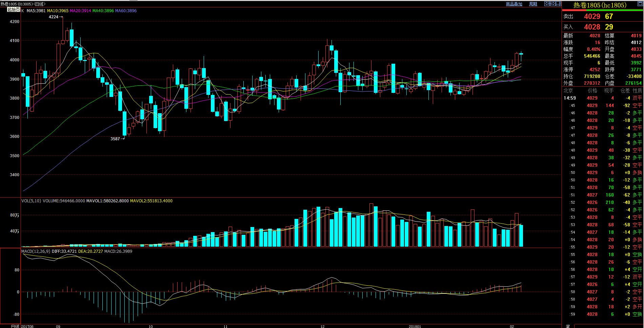Viewport: 644px width, 328px height.
Task: Click the 4224 high price marker
Action: (54, 17)
